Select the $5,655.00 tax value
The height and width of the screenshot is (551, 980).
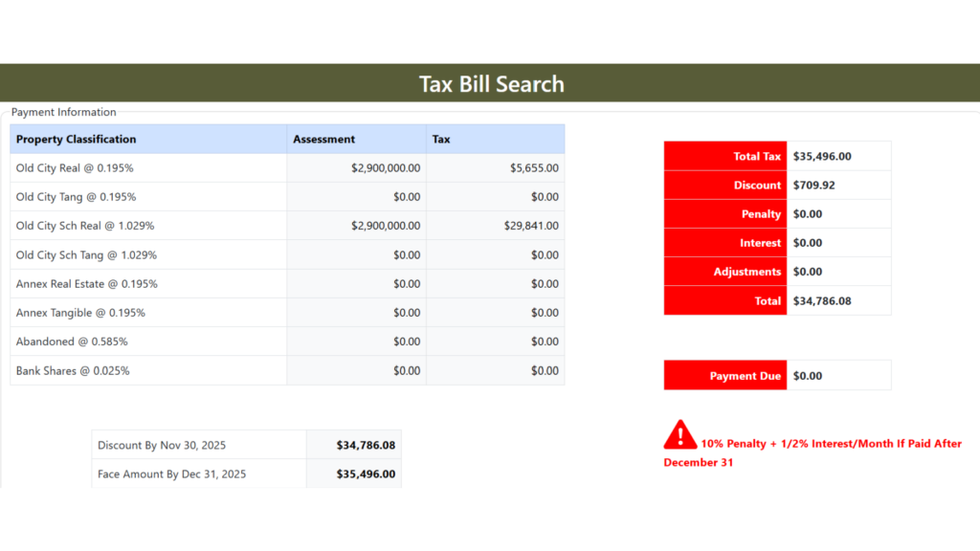click(534, 168)
